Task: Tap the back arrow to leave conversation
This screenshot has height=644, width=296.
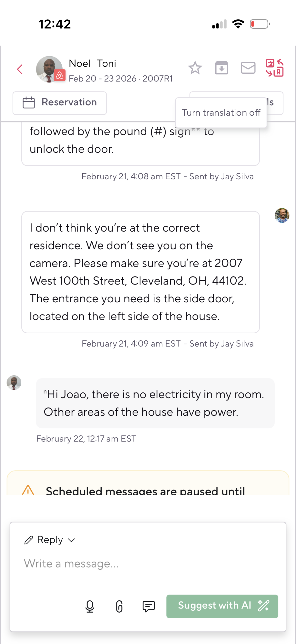Action: (x=20, y=69)
